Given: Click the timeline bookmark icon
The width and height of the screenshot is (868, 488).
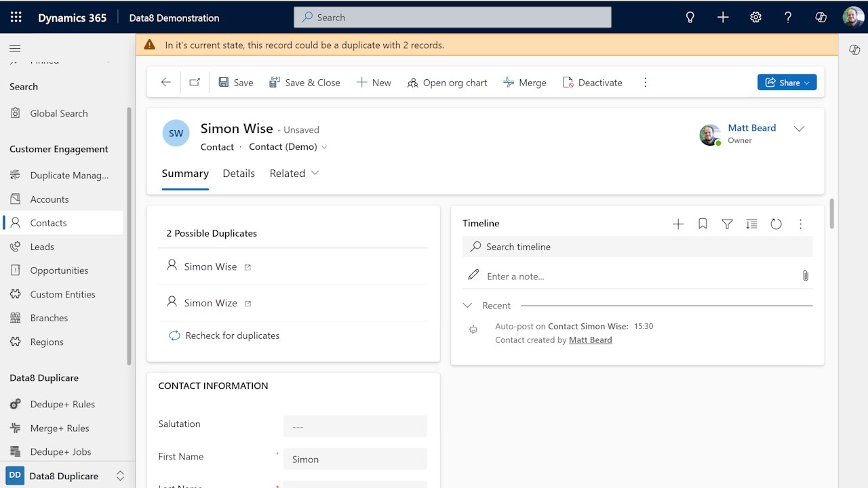Looking at the screenshot, I should (x=703, y=224).
